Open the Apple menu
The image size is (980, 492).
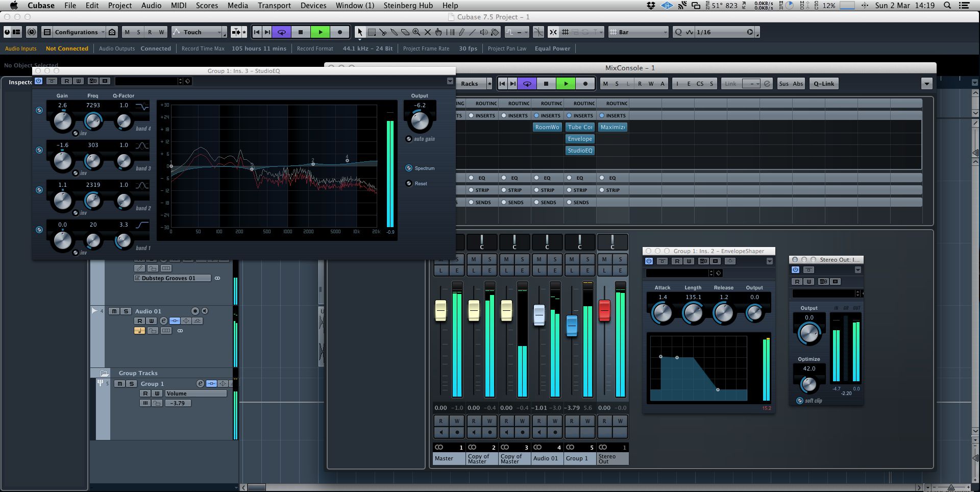pyautogui.click(x=14, y=6)
